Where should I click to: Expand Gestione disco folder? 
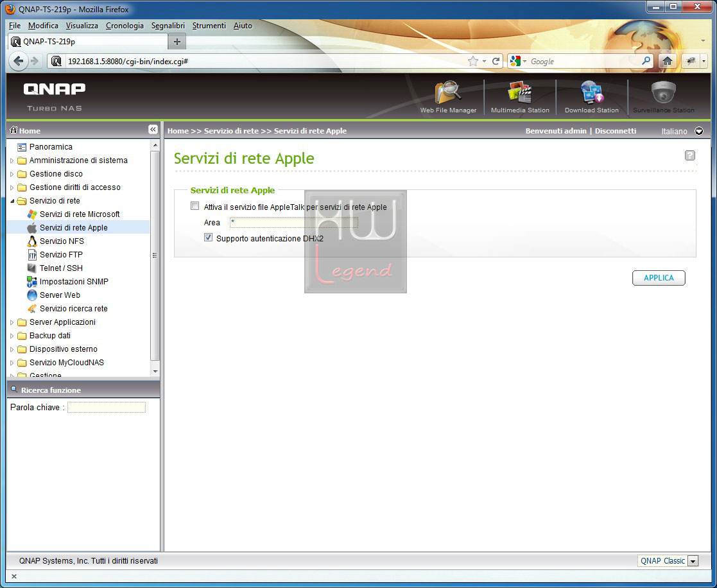pyautogui.click(x=12, y=174)
